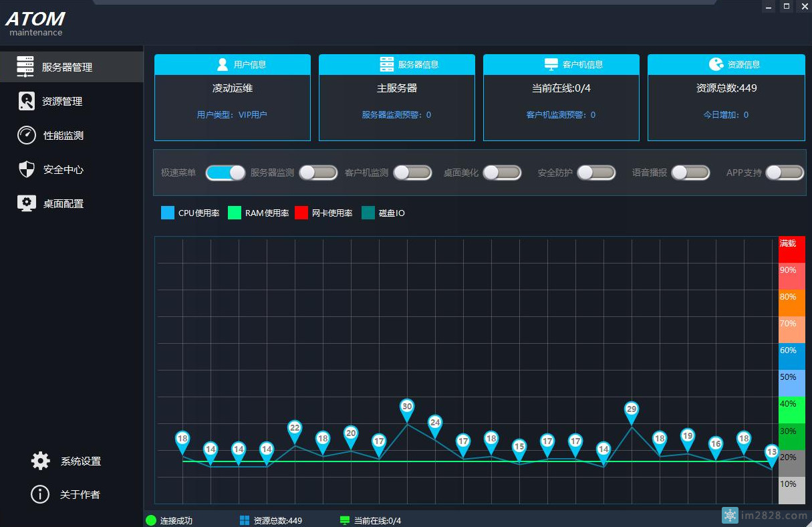Turn on 安全防护 protection
The image size is (812, 527).
coord(596,173)
